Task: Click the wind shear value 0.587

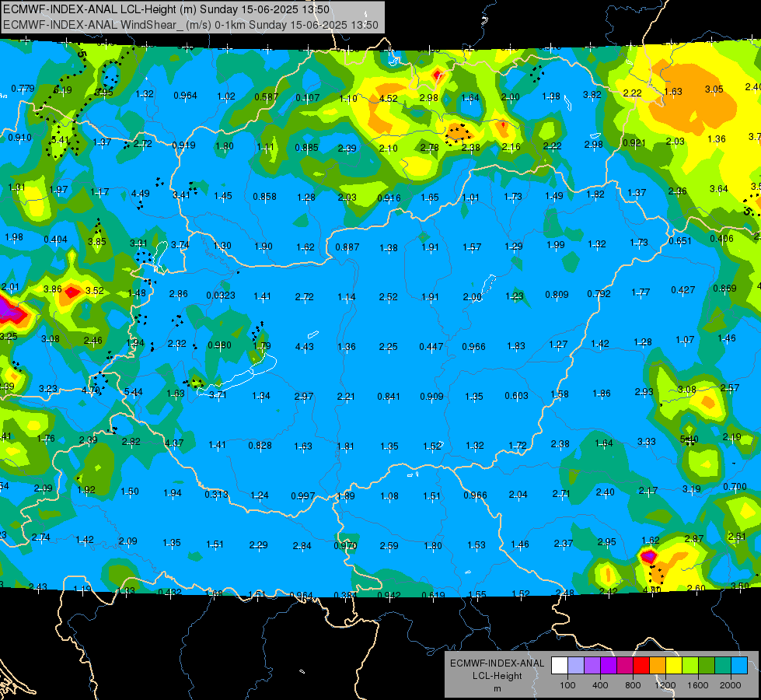Action: (x=267, y=98)
